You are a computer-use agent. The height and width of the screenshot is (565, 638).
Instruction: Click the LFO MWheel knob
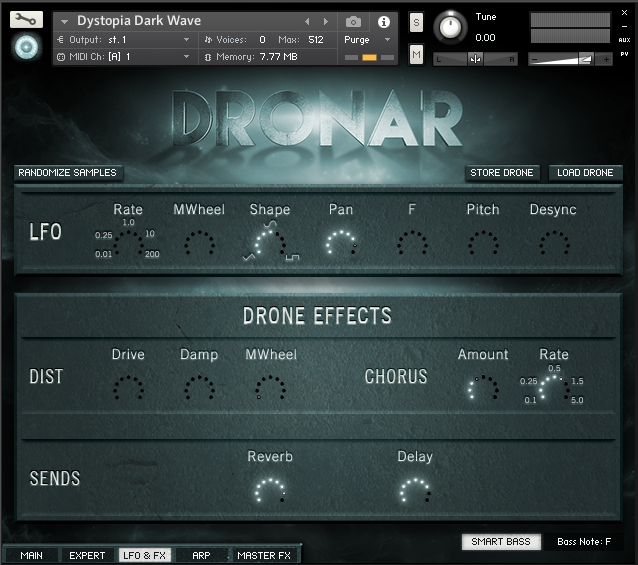pyautogui.click(x=199, y=245)
